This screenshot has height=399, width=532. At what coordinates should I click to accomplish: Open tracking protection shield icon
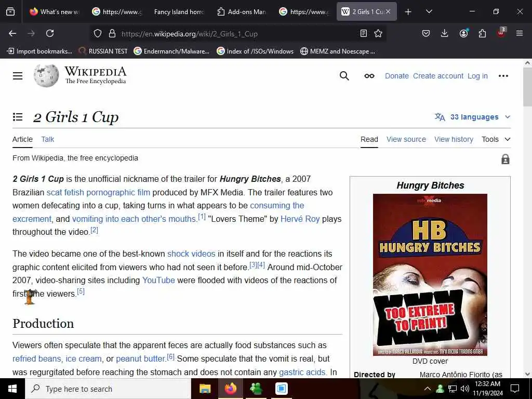click(98, 33)
